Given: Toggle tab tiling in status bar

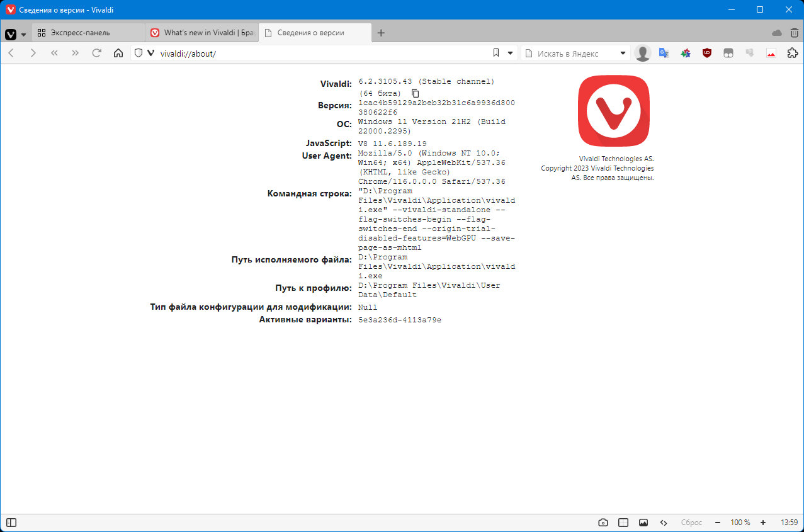Looking at the screenshot, I should click(623, 523).
